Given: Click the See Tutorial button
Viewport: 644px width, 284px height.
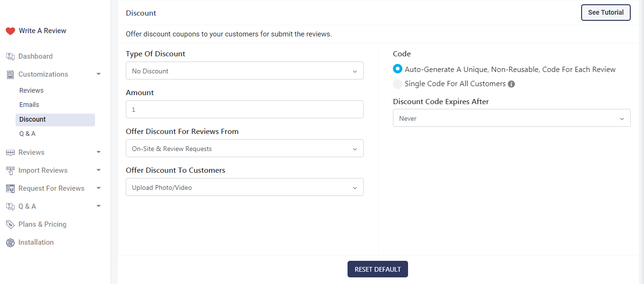Looking at the screenshot, I should [x=605, y=13].
